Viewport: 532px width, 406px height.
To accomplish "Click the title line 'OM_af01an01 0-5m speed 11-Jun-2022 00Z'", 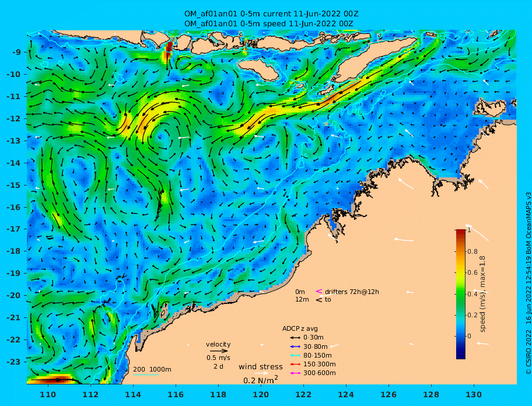I will (x=269, y=24).
